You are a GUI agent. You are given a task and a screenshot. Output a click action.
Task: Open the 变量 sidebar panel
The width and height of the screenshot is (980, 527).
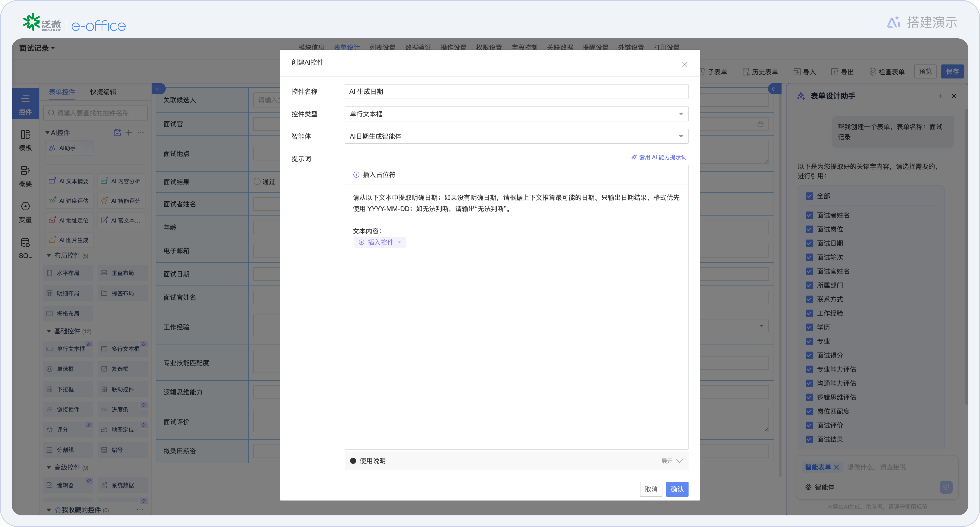point(25,212)
